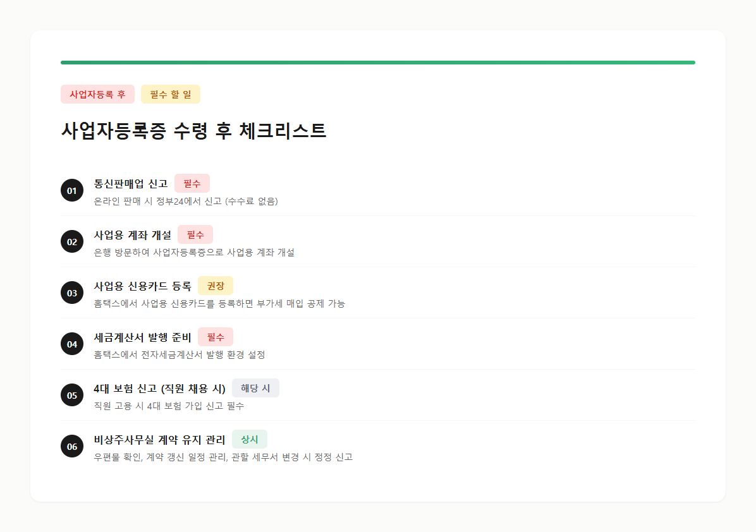756x532 pixels.
Task: Select the 필수 할 일 tab label
Action: point(170,94)
